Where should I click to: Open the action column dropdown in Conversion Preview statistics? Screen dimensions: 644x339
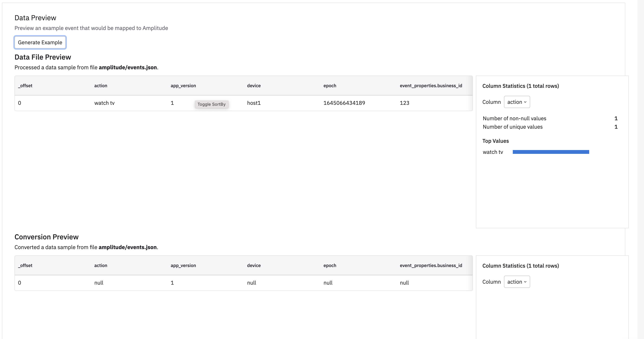point(517,282)
